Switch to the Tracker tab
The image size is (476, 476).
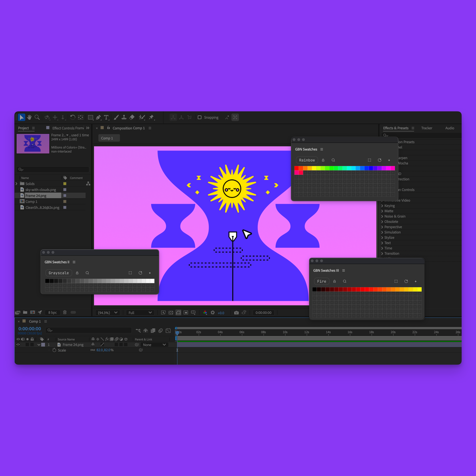click(x=427, y=128)
